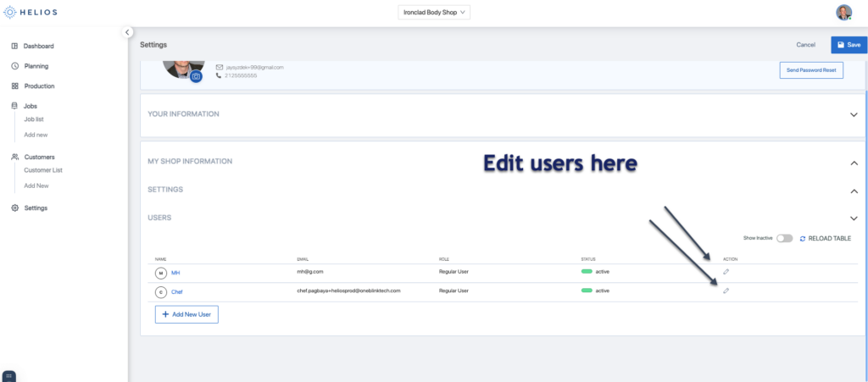Click the M avatar circle

pos(161,273)
